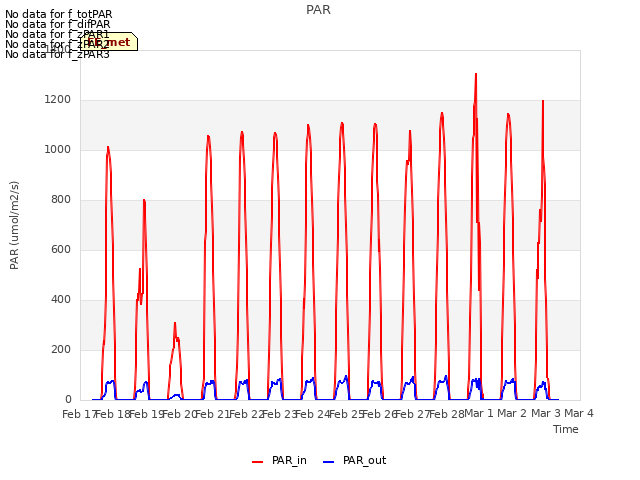Image resolution: width=640 pixels, height=480 pixels.
Task: Click the PAR chart title
Action: click(x=318, y=10)
